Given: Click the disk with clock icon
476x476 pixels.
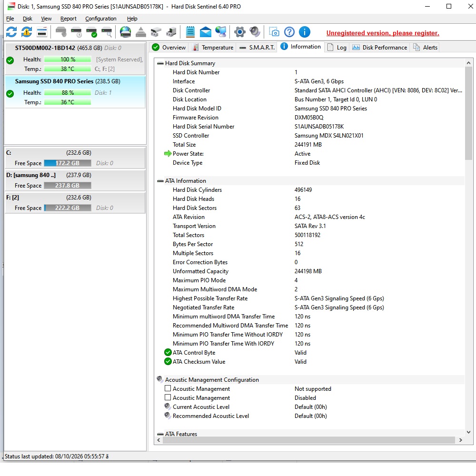Looking at the screenshot, I should tap(76, 32).
